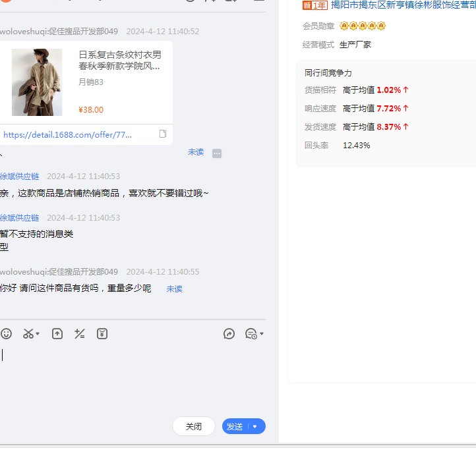Click the copy icon beside product link
Screen dimensions: 476x469
[163, 134]
